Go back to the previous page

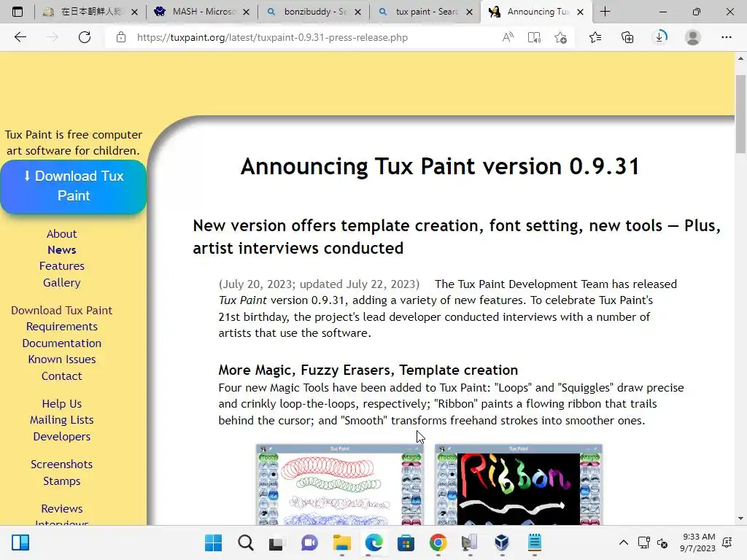point(20,37)
